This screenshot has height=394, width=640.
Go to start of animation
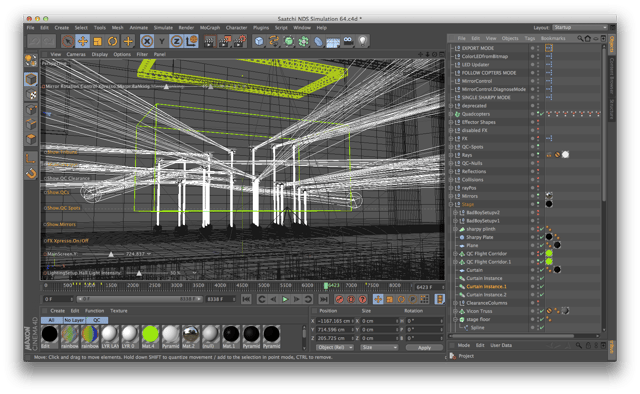246,299
